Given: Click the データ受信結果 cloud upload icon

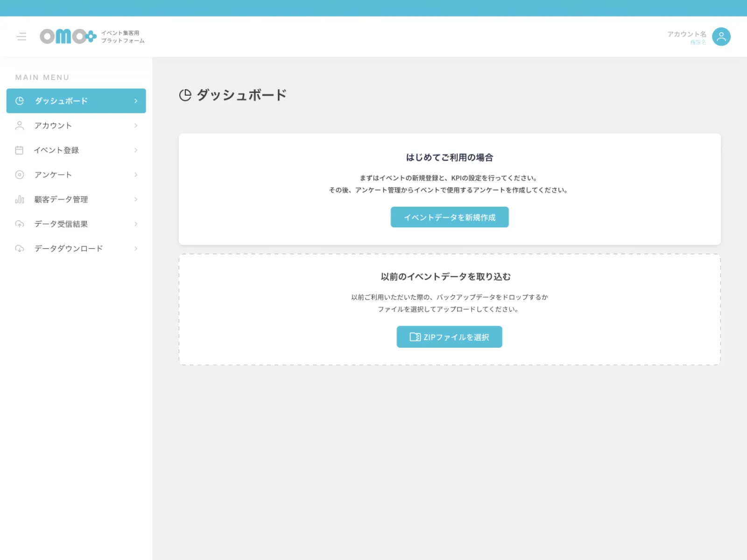Looking at the screenshot, I should point(20,224).
